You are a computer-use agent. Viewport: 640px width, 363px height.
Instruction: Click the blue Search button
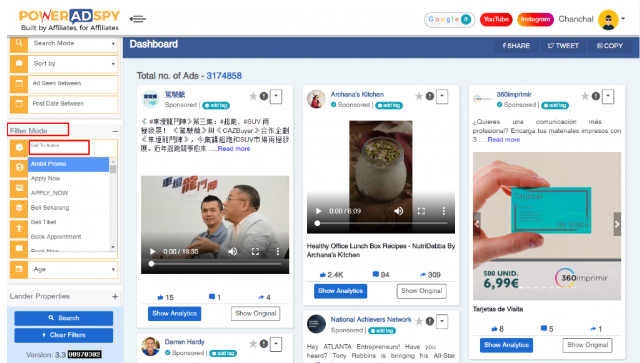(x=64, y=318)
